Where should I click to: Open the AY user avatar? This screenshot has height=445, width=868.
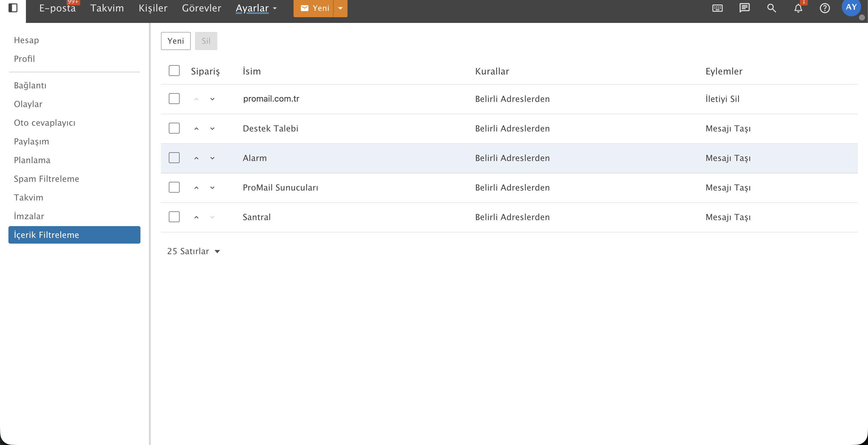851,8
